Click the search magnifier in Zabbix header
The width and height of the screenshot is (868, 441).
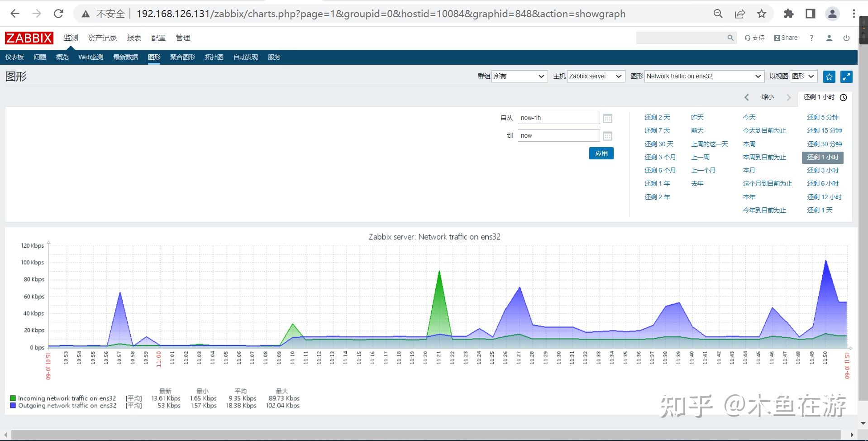click(730, 38)
